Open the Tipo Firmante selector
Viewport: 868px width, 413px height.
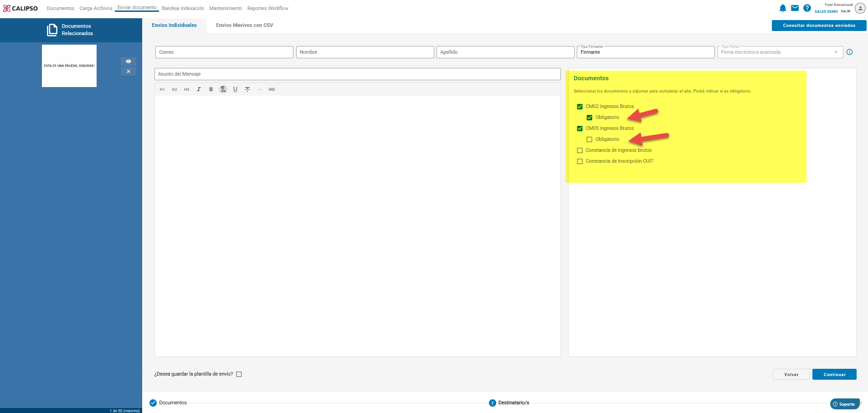(646, 52)
